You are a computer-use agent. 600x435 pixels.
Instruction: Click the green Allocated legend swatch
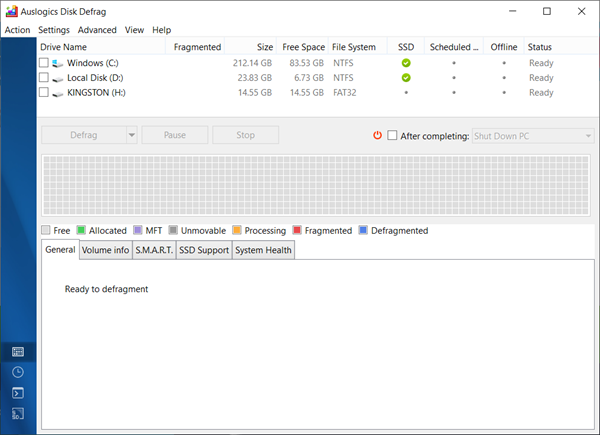pyautogui.click(x=81, y=230)
